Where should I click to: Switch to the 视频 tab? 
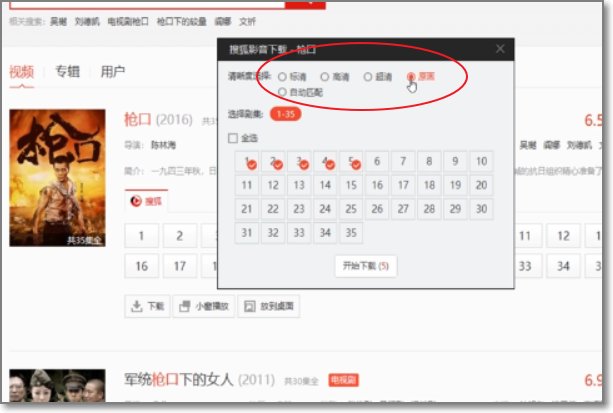22,72
